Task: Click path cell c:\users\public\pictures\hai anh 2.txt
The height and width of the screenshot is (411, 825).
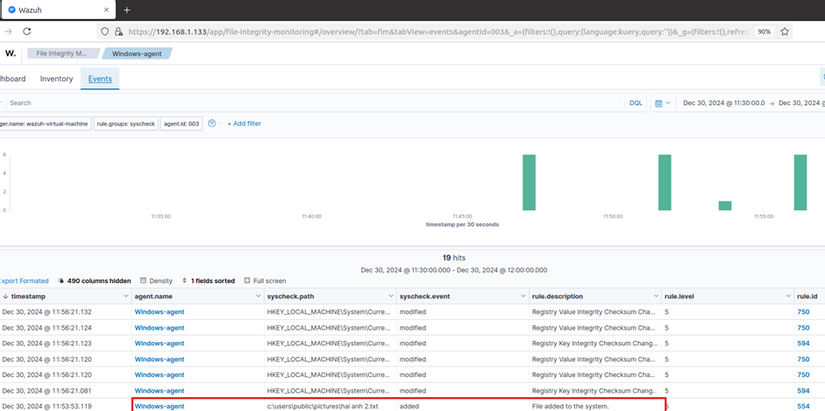Action: [x=323, y=407]
